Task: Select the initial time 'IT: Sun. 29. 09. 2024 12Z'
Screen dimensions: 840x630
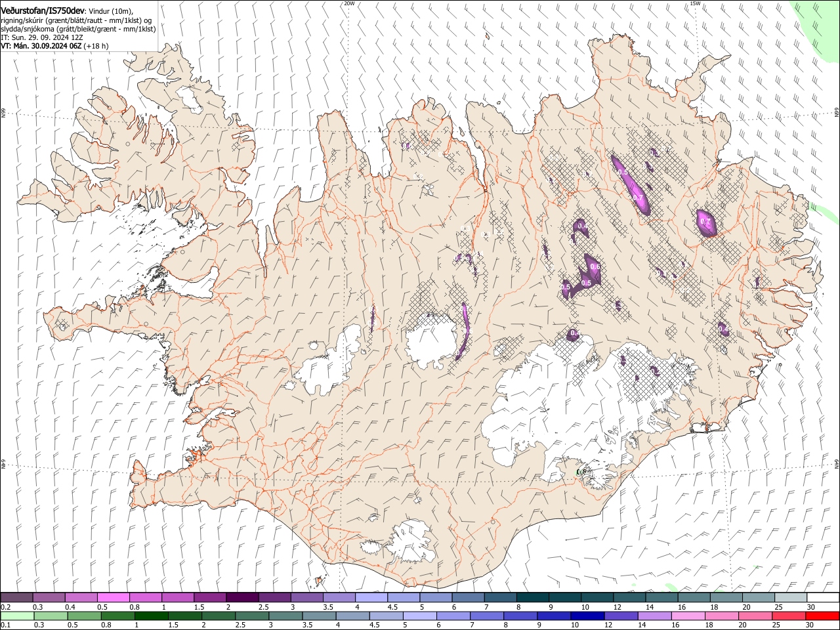Action: pos(42,37)
